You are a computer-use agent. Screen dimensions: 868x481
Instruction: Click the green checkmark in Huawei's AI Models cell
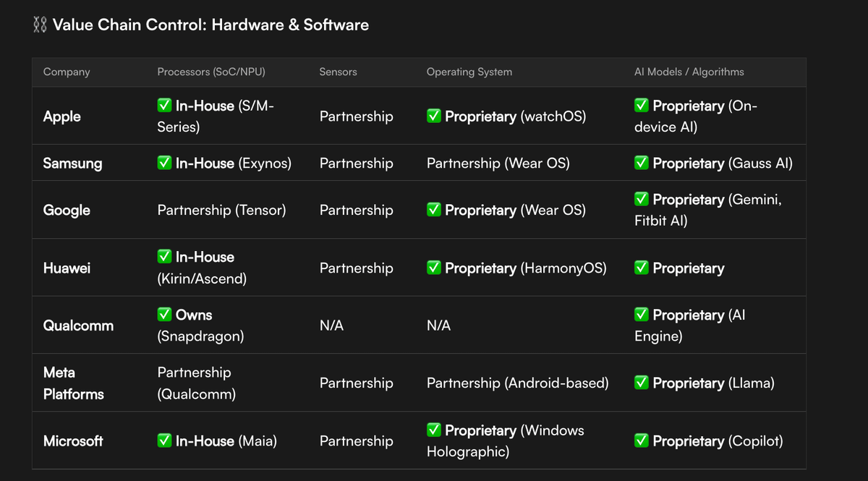point(641,268)
